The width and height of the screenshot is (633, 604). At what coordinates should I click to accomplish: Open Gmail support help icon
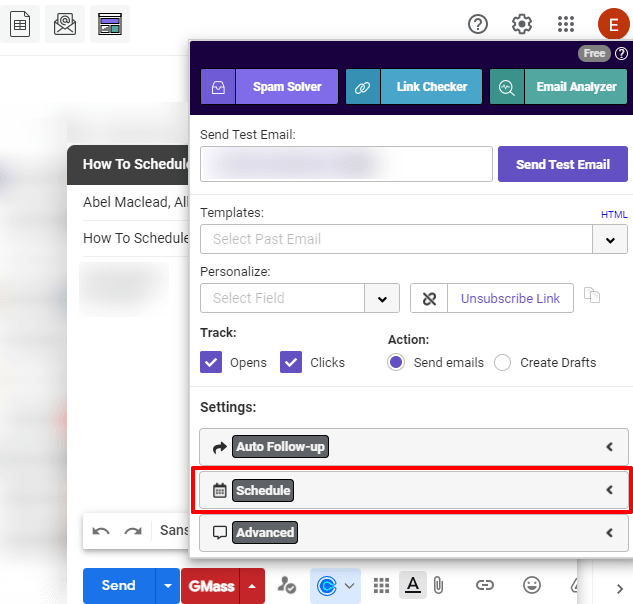coord(478,24)
